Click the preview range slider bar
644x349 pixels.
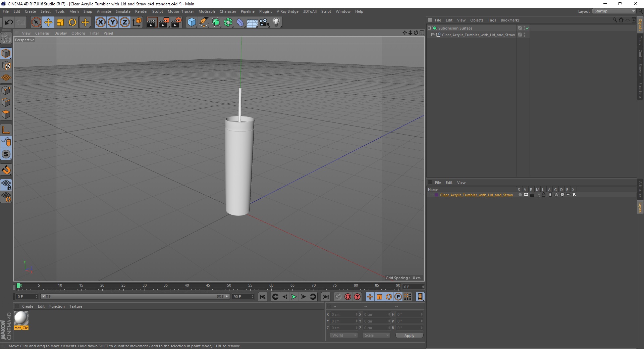(x=135, y=296)
